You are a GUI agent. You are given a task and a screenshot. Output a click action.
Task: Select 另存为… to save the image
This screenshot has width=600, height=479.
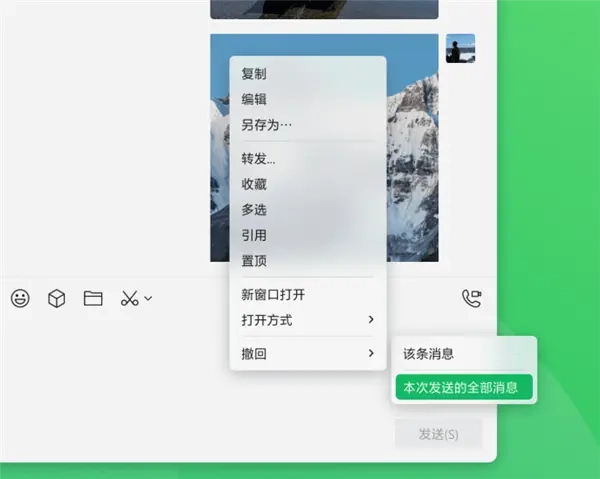267,125
